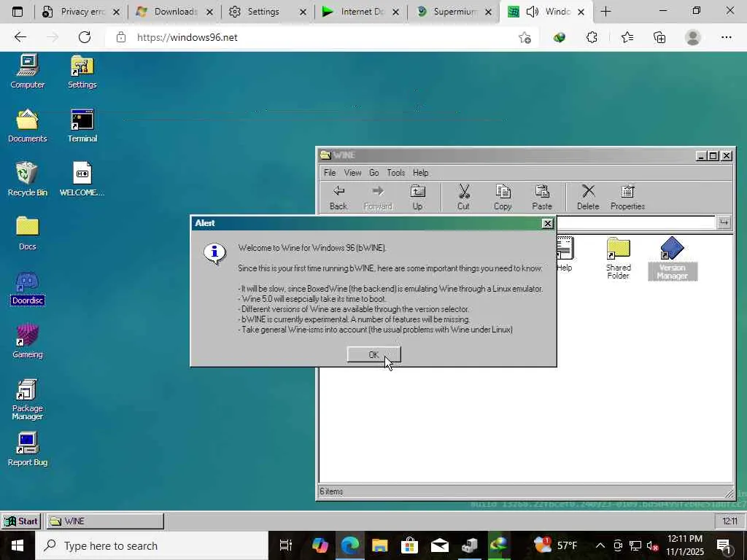Launch the Terminal desktop shortcut
The height and width of the screenshot is (560, 747).
pyautogui.click(x=82, y=125)
